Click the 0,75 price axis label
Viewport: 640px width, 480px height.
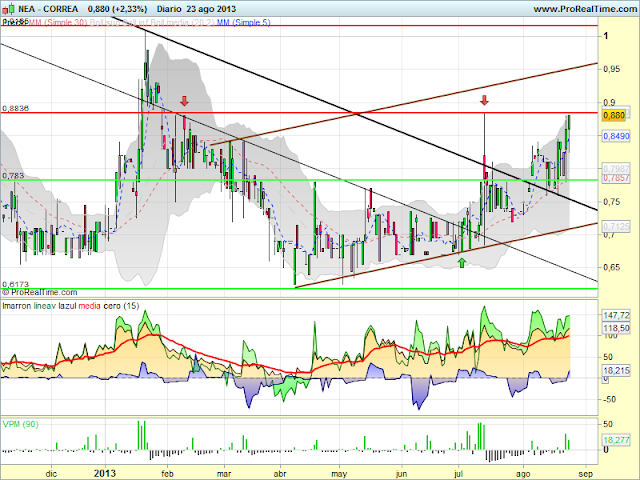pos(611,202)
